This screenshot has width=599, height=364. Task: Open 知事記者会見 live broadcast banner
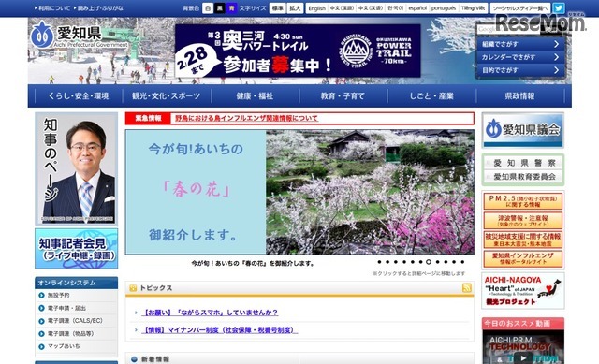coord(77,249)
